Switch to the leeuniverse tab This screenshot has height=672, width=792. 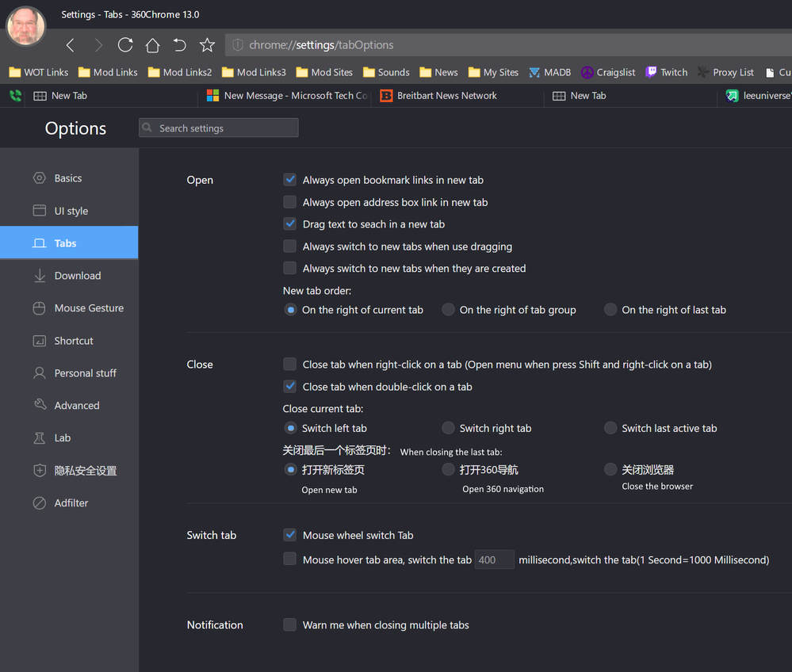[x=756, y=95]
